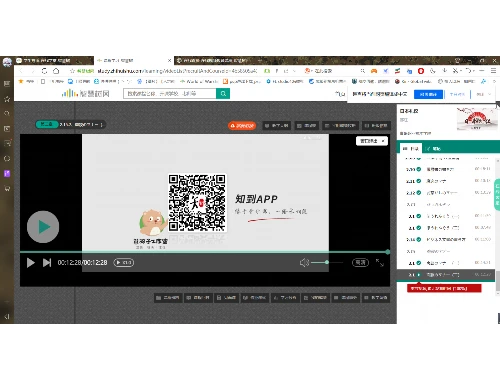
Task: Click the red O extension icon
Action: tap(421, 71)
